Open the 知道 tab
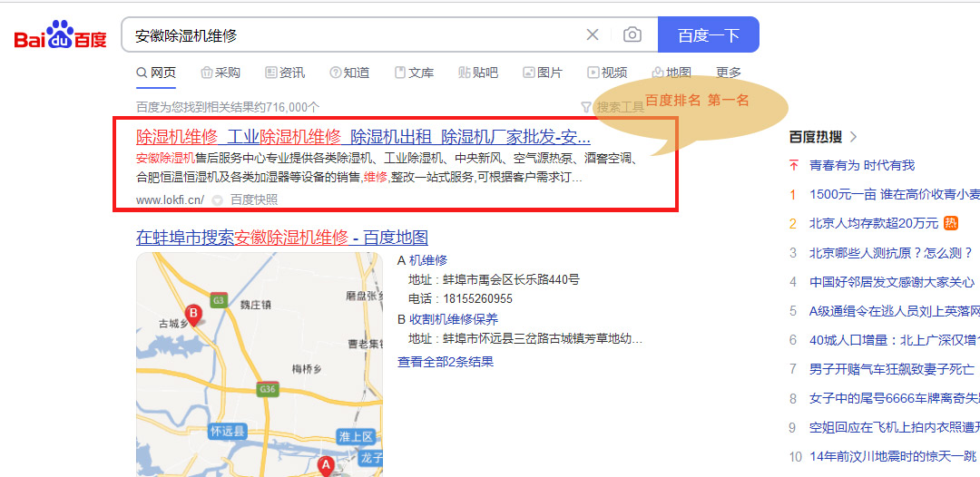 (349, 73)
